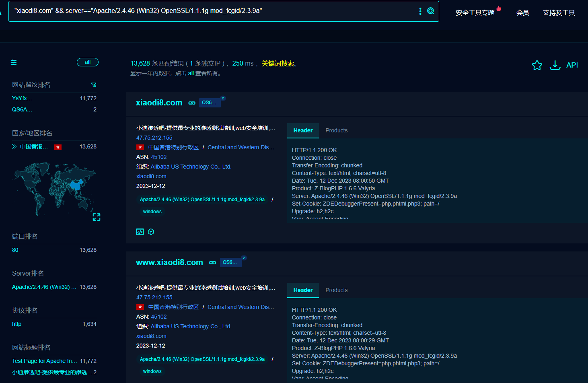Click the cube icon under the xiaodi8.com card
The width and height of the screenshot is (588, 383).
click(151, 232)
